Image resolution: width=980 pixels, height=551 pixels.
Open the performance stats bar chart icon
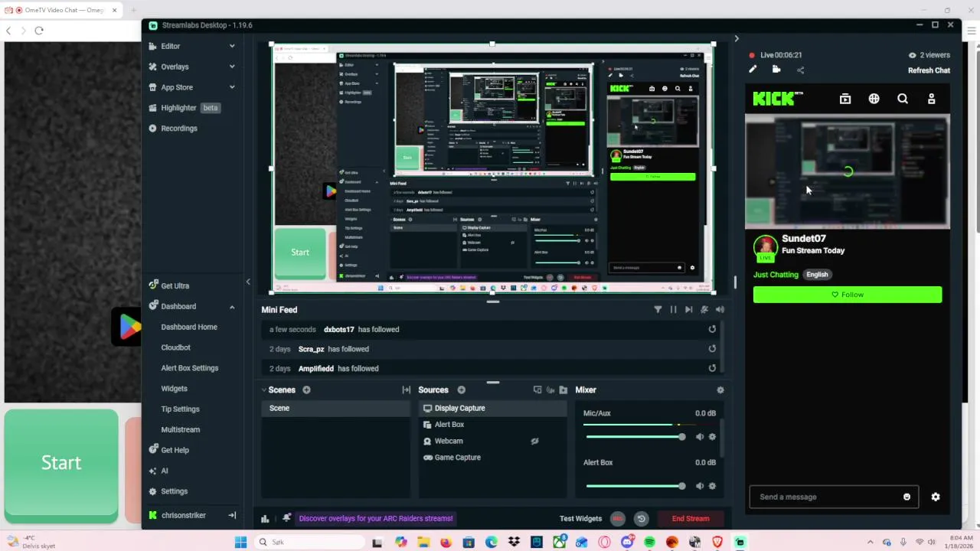pyautogui.click(x=265, y=518)
